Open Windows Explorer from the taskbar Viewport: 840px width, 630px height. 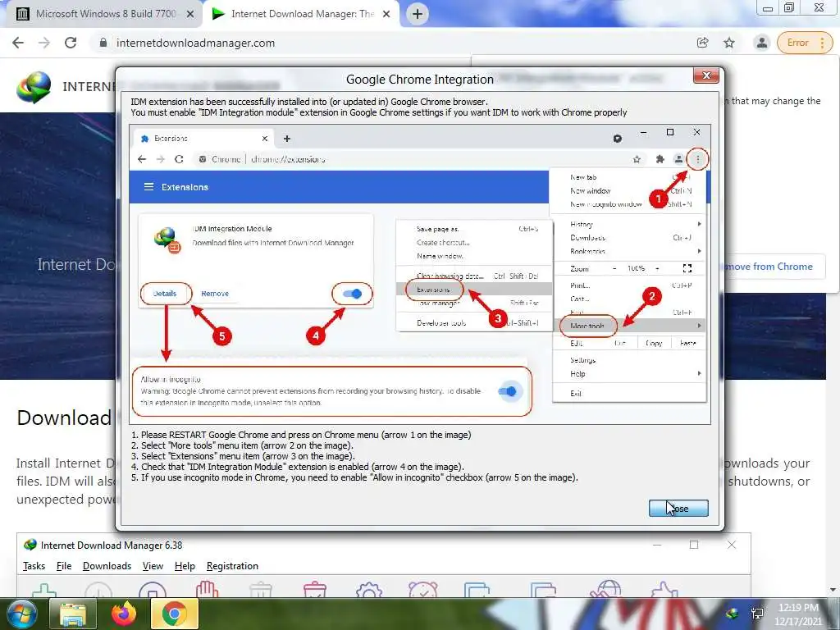click(x=73, y=614)
